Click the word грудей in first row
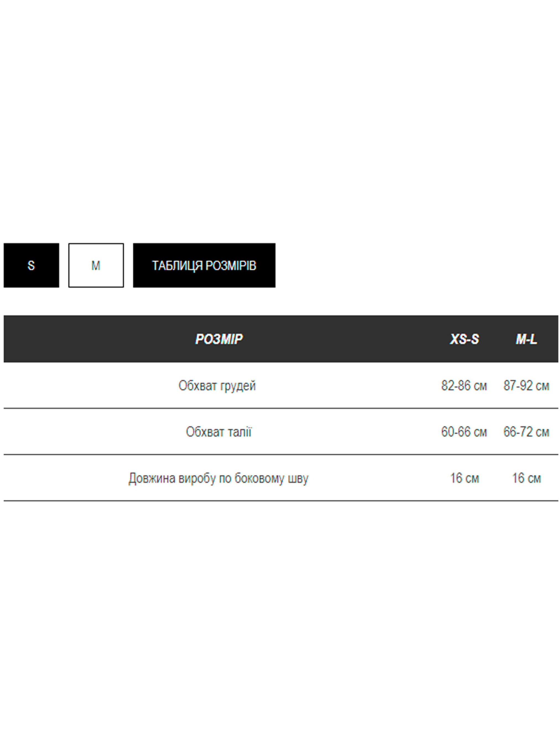This screenshot has width=560, height=747. pos(237,386)
